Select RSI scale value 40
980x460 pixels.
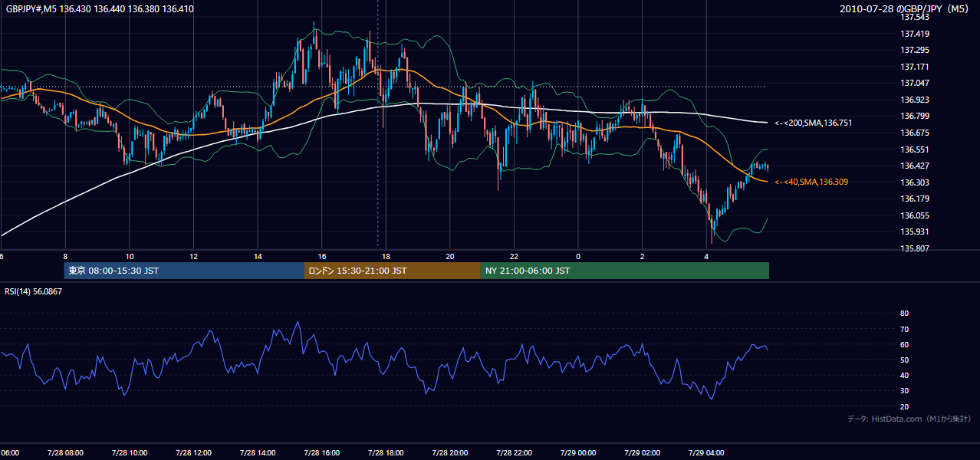[905, 376]
